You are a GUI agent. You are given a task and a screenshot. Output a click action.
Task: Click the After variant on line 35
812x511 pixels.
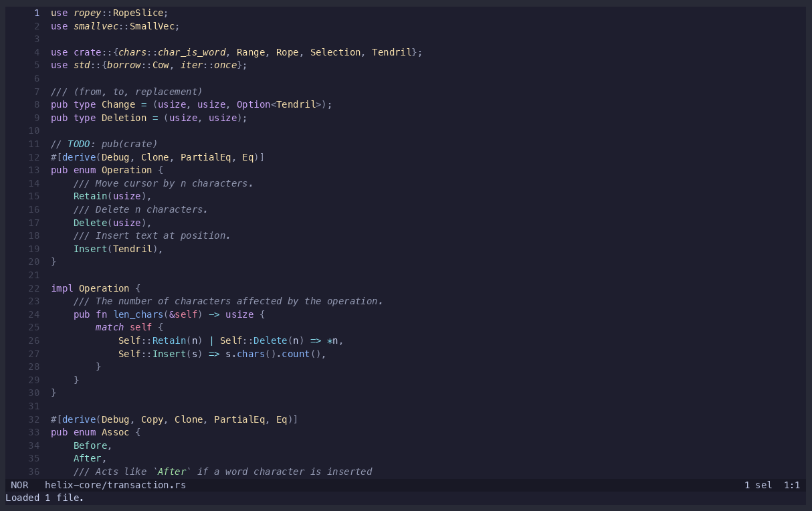88,458
